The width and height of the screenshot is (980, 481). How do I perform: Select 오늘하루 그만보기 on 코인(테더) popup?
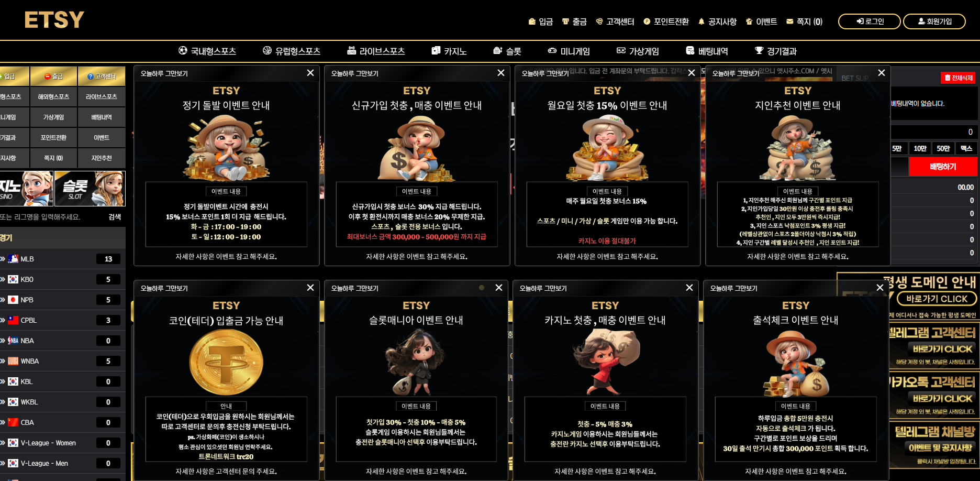[x=164, y=288]
